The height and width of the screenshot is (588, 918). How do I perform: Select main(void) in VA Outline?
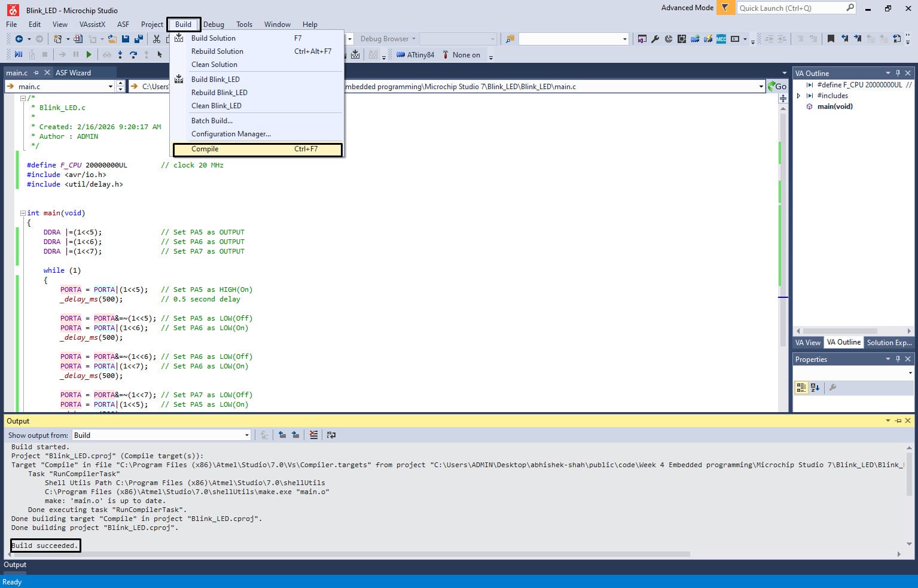pos(835,106)
